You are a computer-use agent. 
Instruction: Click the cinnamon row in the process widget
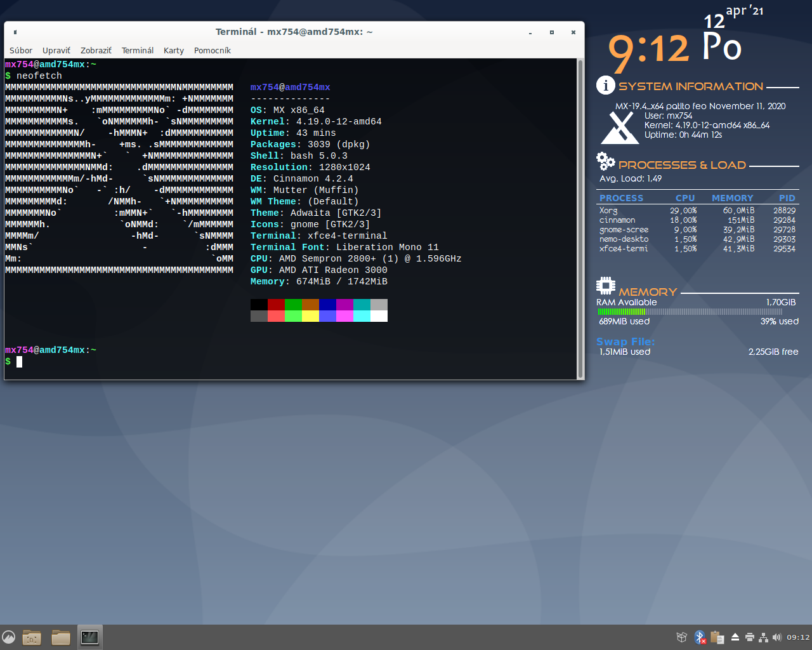pyautogui.click(x=697, y=220)
